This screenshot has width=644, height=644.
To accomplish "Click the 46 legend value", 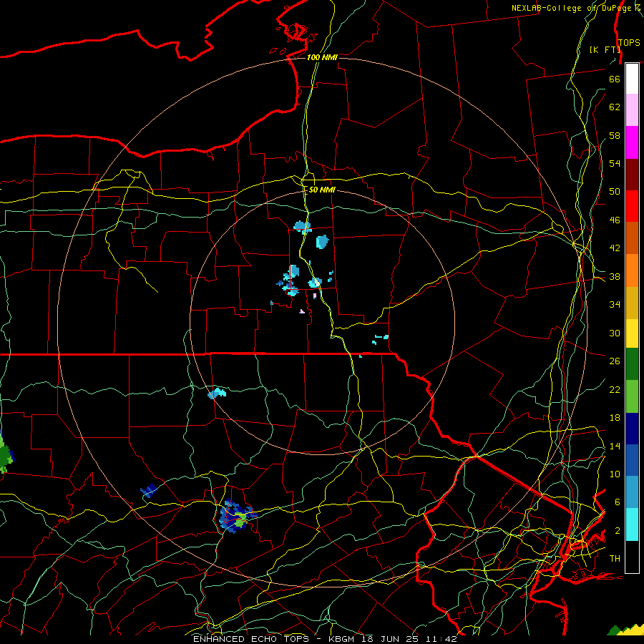I will pos(615,220).
